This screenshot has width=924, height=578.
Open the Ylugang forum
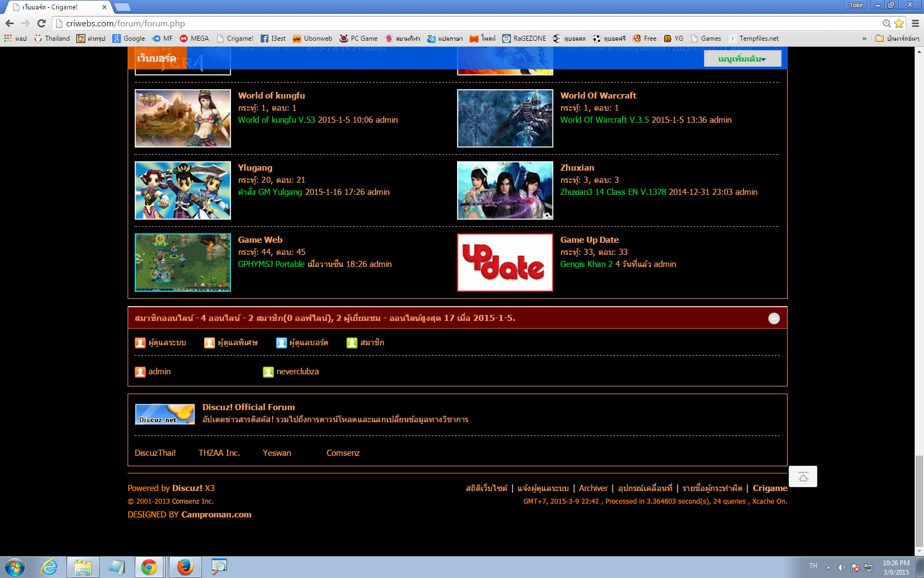pyautogui.click(x=255, y=168)
